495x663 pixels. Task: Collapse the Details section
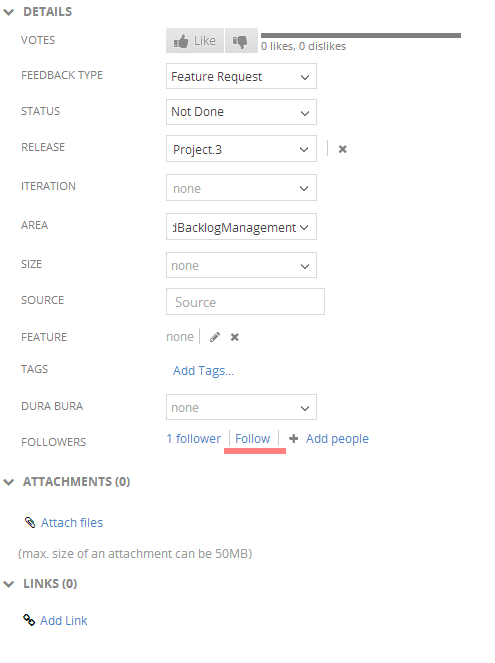coord(9,12)
